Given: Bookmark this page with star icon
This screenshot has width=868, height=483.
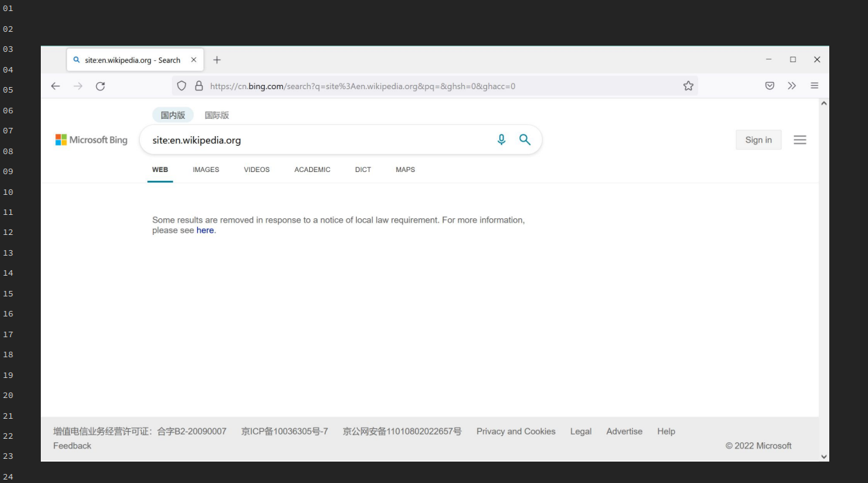Looking at the screenshot, I should pyautogui.click(x=688, y=86).
